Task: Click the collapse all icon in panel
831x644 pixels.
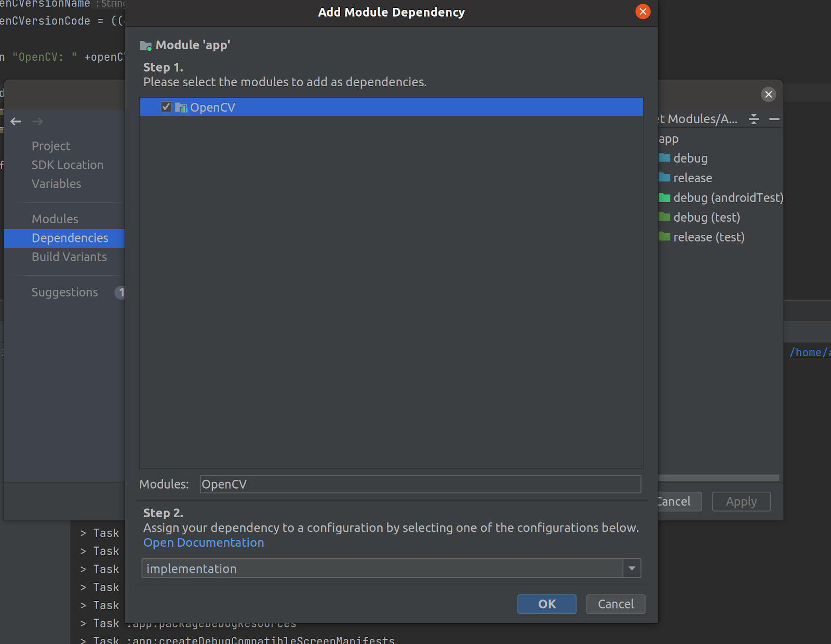Action: click(754, 119)
